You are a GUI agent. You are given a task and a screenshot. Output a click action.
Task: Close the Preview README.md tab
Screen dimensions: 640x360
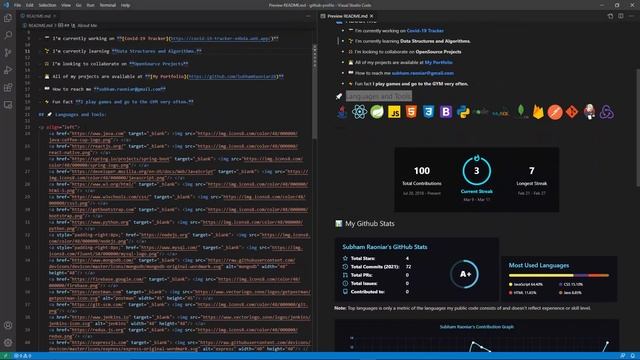point(371,16)
